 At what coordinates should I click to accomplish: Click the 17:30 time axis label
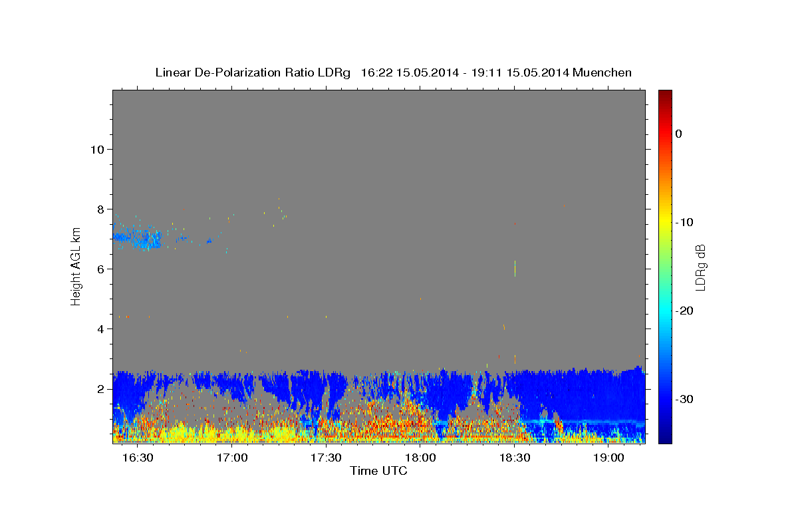[327, 458]
